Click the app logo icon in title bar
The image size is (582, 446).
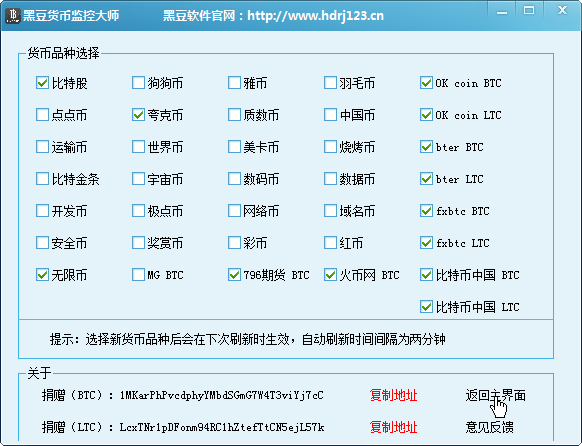13,15
